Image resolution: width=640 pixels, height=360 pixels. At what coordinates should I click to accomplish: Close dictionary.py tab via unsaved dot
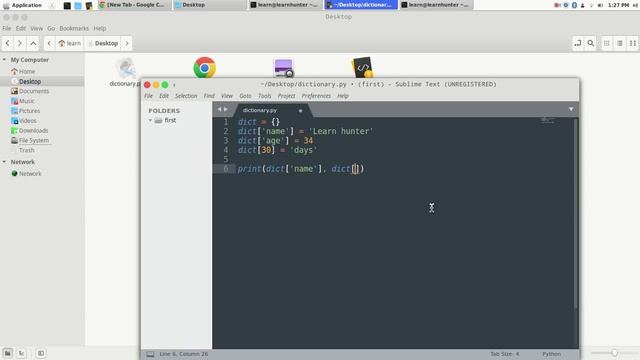(300, 111)
